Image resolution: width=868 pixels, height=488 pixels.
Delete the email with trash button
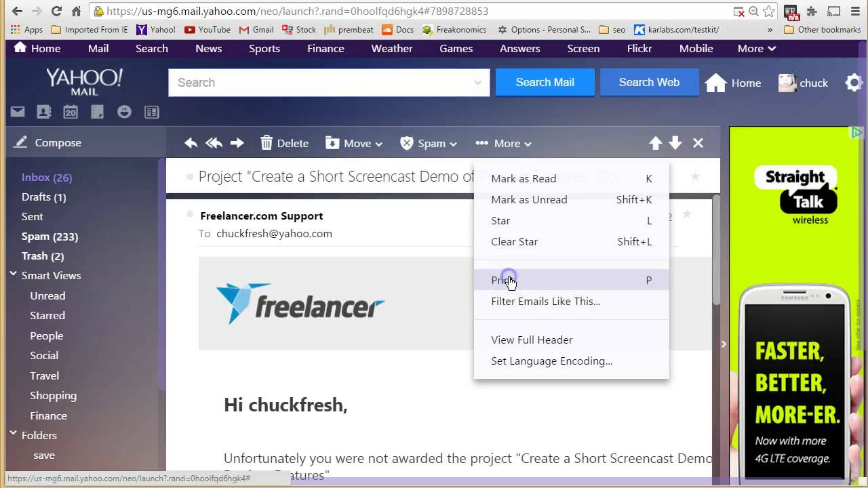coord(284,143)
